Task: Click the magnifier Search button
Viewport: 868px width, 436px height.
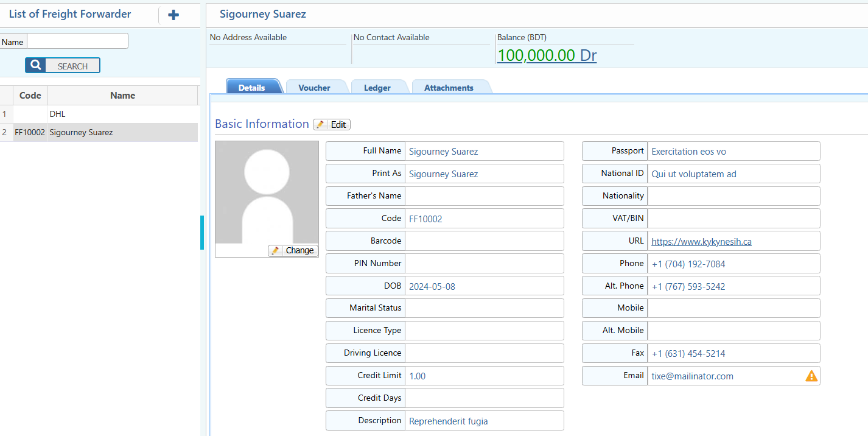Action: click(x=63, y=66)
